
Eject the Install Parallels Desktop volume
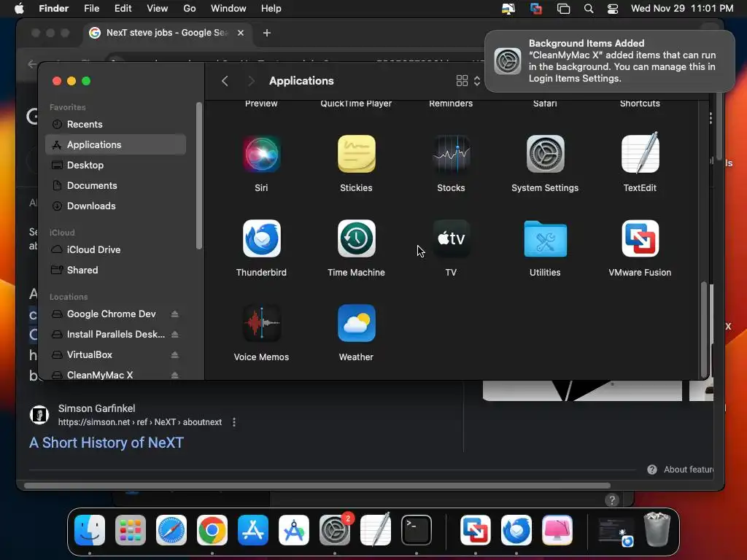[x=175, y=334]
